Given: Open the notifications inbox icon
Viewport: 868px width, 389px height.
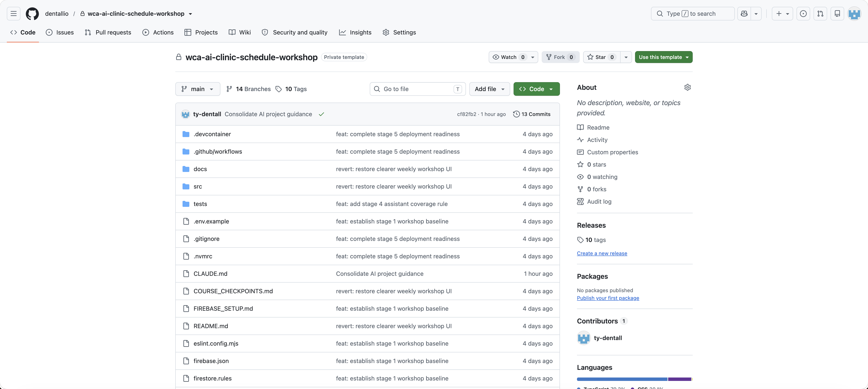Looking at the screenshot, I should [x=837, y=13].
